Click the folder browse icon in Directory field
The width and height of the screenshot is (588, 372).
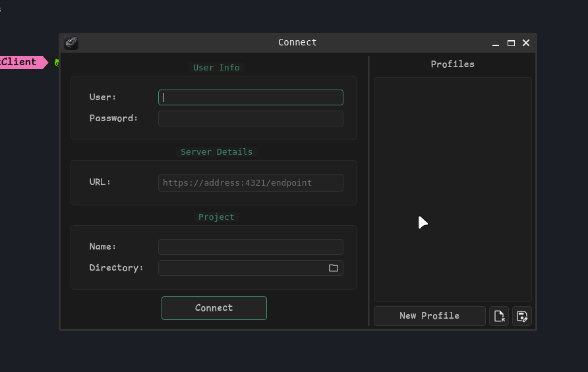coord(334,268)
